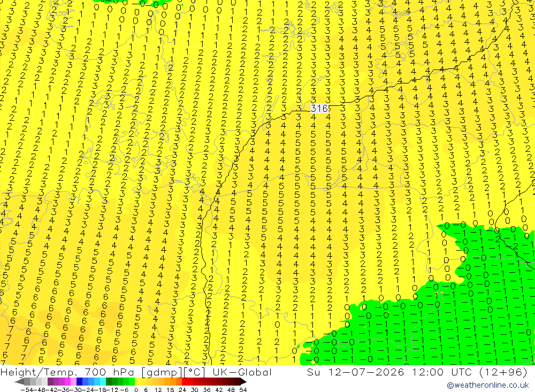Click the map title 'Height/Temp. 700 hPa'
This screenshot has width=535, height=392.
click(x=67, y=372)
